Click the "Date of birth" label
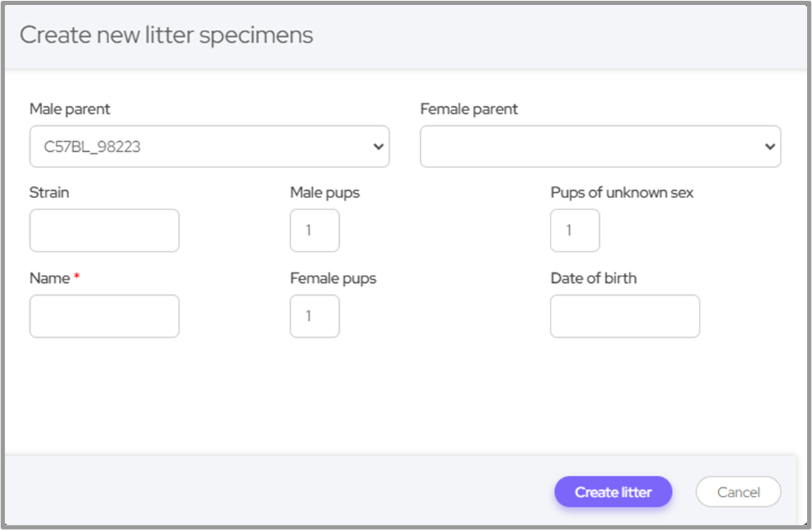Screen dimensions: 812x530 593,279
